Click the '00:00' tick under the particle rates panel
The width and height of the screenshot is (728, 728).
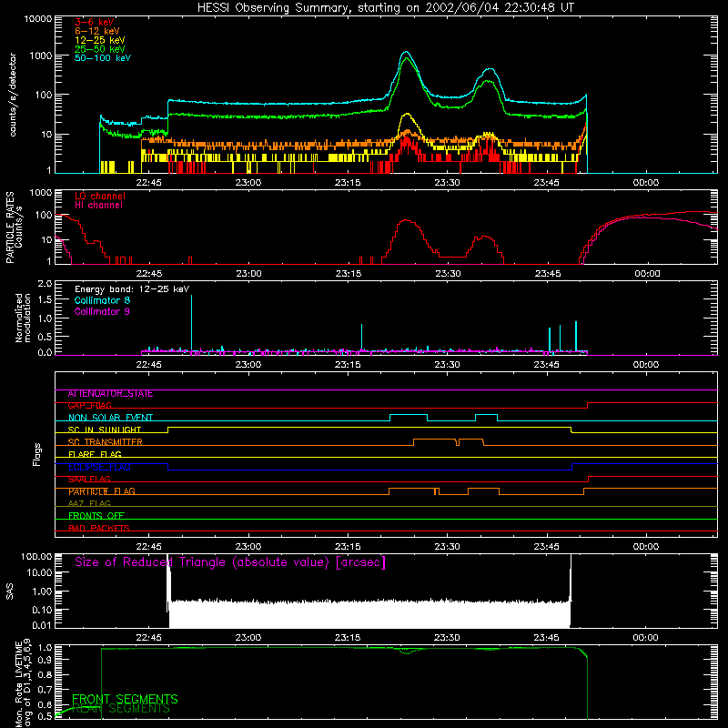647,274
